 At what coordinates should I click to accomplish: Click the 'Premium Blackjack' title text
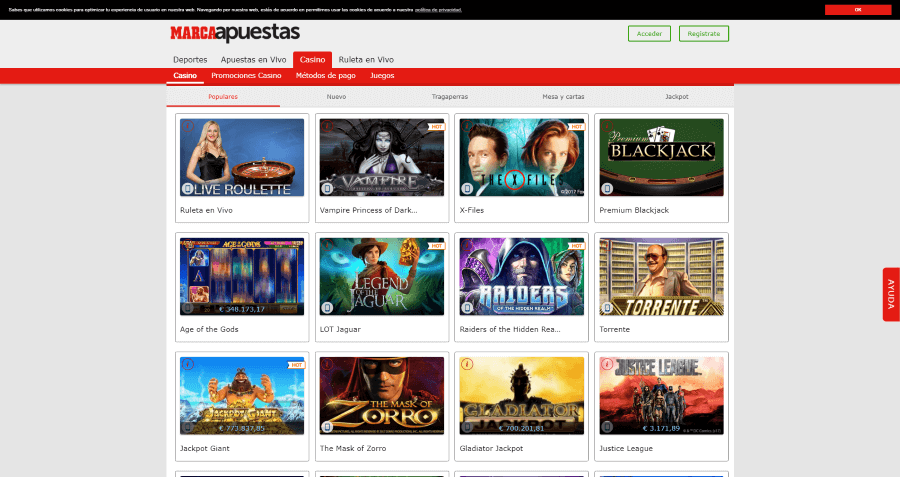634,210
